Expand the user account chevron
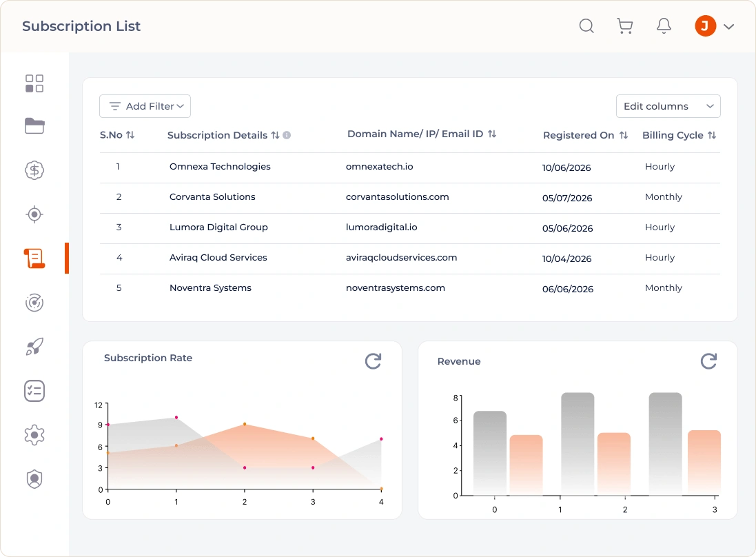756x557 pixels. [x=729, y=26]
